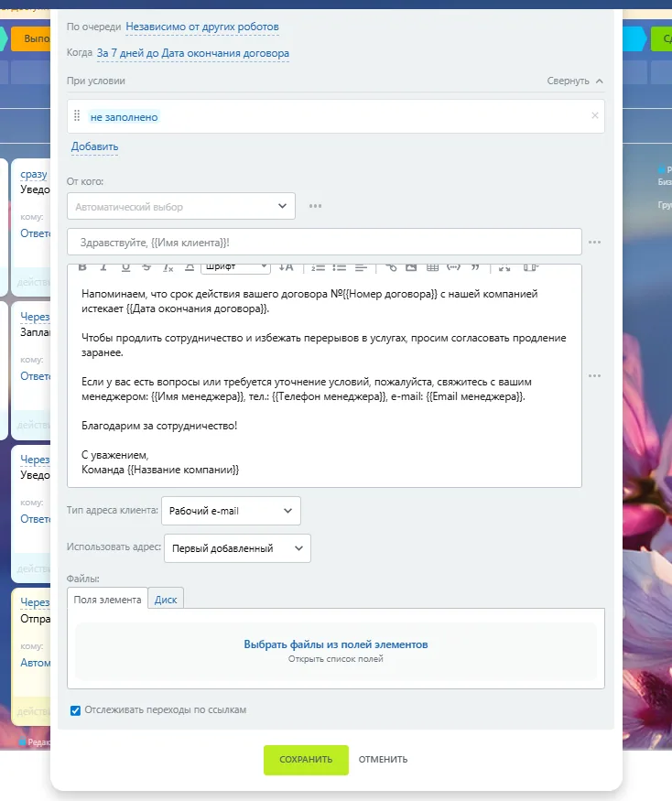This screenshot has height=801, width=672.
Task: Clear text formatting with the Tx icon
Action: (x=168, y=267)
